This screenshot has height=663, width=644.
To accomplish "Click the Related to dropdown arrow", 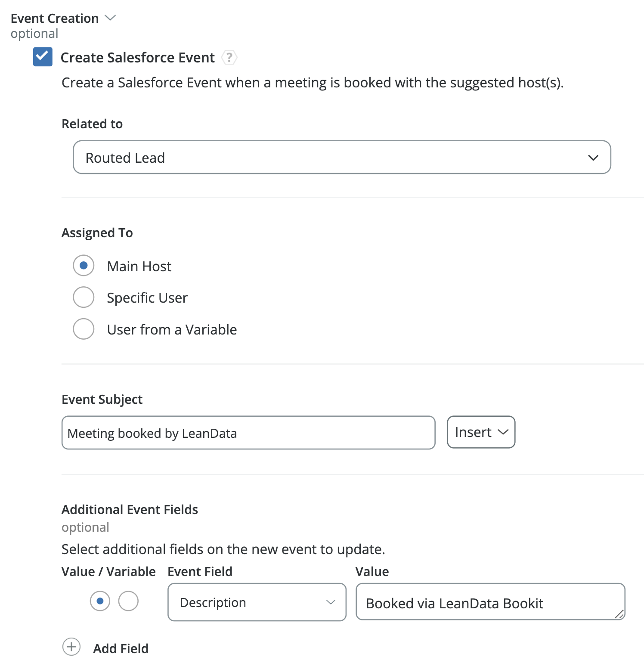I will coord(593,158).
